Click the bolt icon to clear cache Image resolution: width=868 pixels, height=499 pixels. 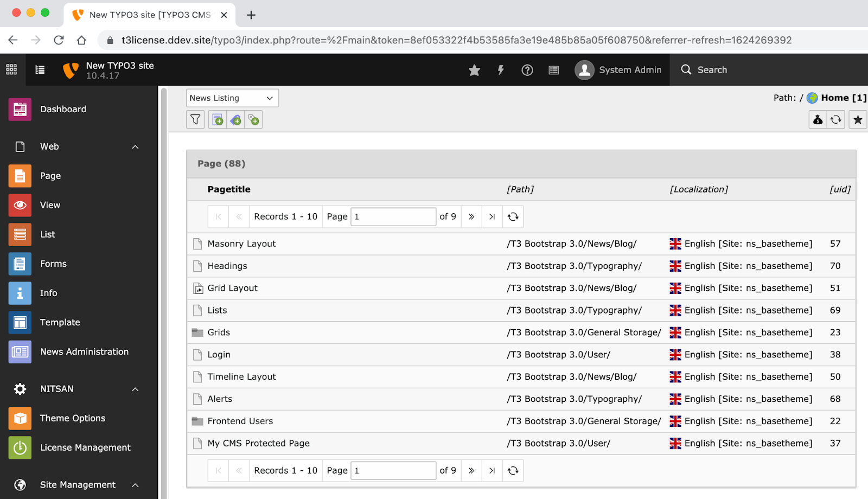tap(500, 69)
